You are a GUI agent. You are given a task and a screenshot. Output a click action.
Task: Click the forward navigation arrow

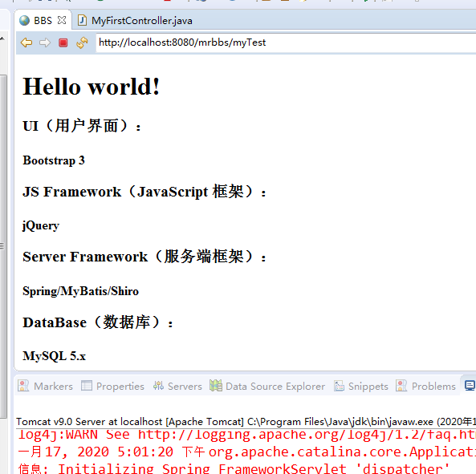(45, 43)
